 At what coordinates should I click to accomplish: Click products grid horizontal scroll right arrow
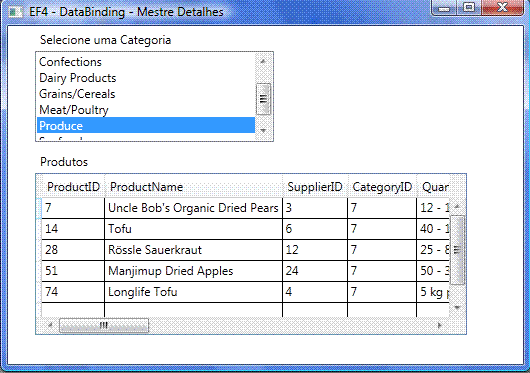point(440,325)
